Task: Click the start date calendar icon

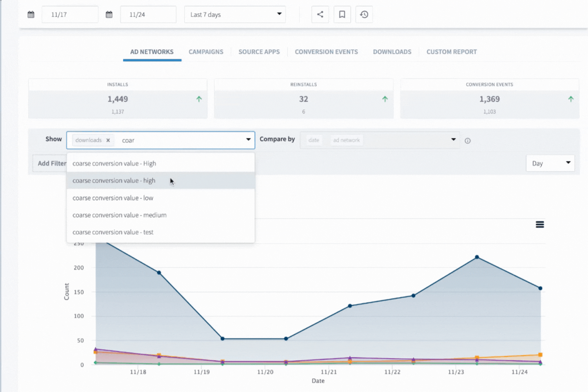Action: (x=31, y=15)
